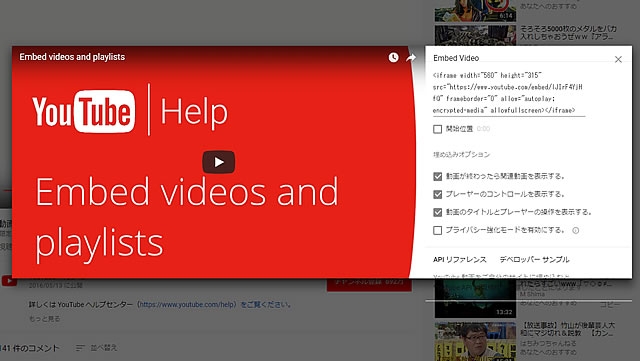Uncheck show video title and player actions

438,212
